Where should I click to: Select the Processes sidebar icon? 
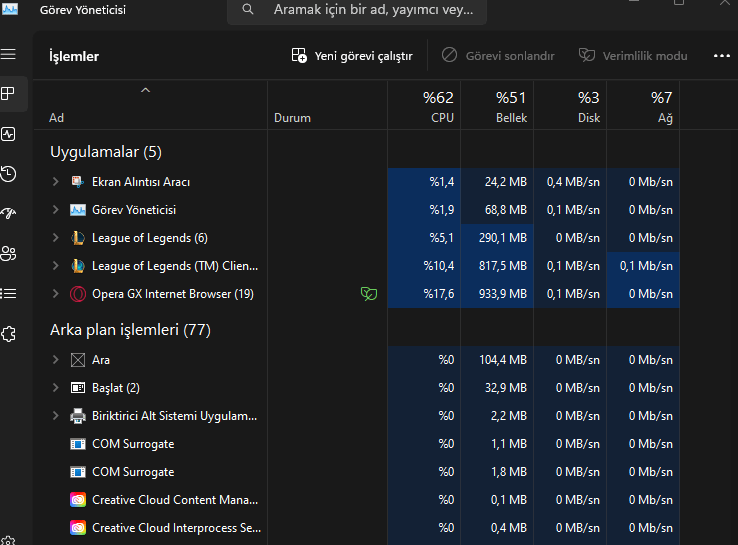[8, 94]
